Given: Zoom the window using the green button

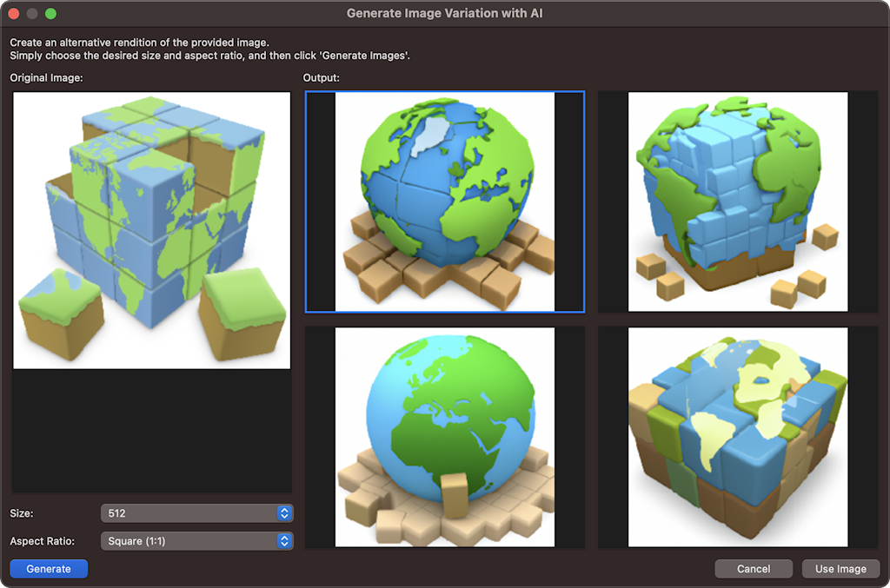Looking at the screenshot, I should (x=50, y=14).
